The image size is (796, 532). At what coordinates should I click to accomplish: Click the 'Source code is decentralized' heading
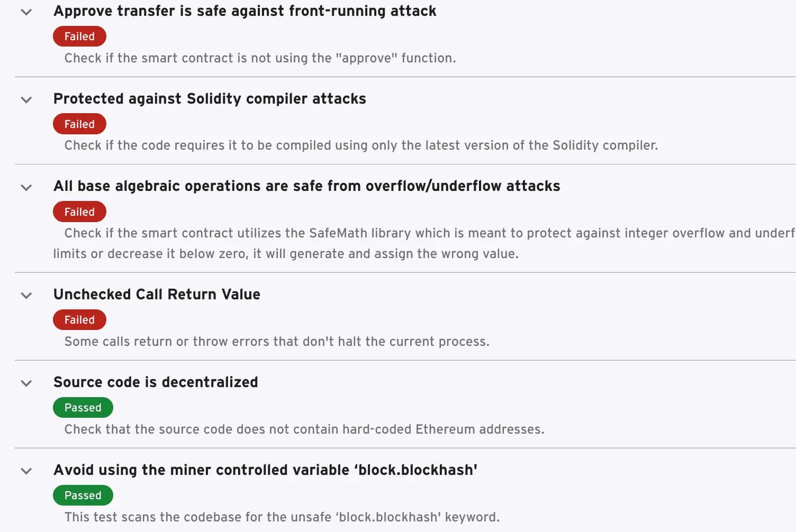coord(156,382)
